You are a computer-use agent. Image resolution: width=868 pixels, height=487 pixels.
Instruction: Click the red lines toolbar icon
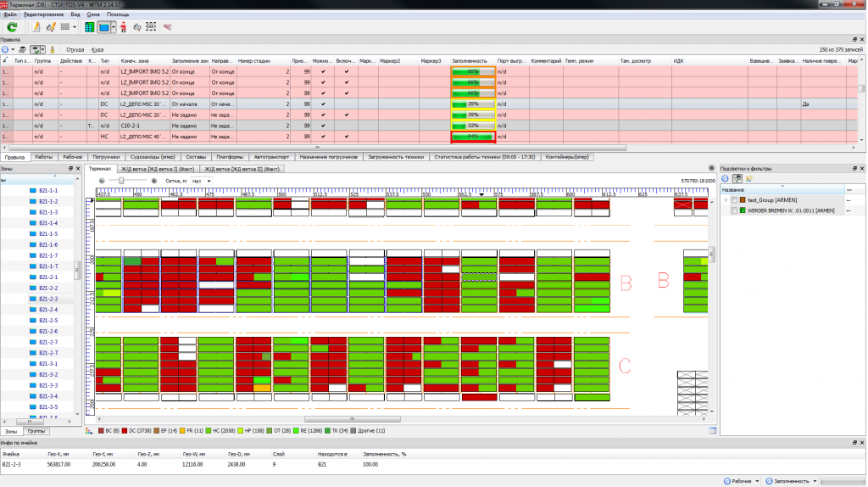[x=167, y=27]
